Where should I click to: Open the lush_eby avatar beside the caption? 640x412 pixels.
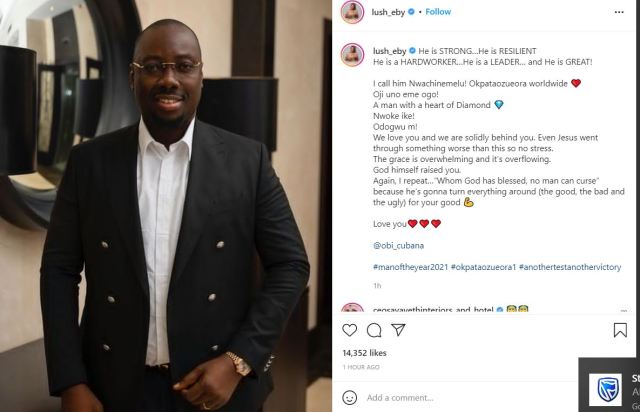(352, 55)
